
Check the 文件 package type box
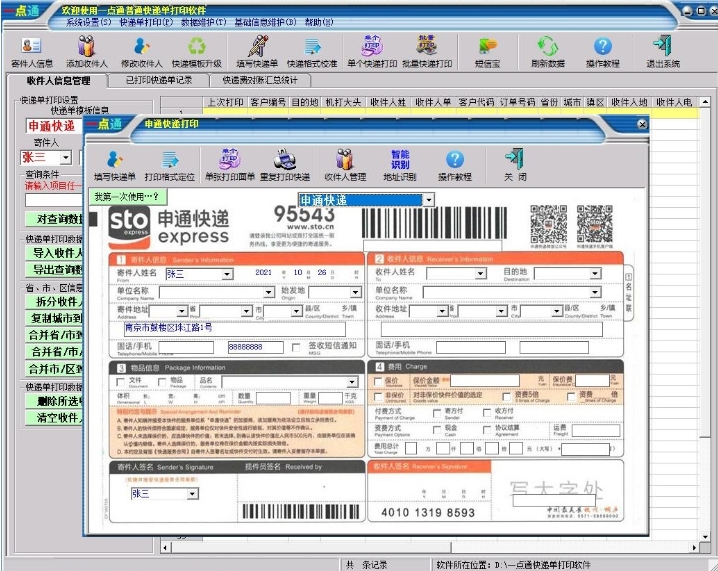tap(121, 381)
